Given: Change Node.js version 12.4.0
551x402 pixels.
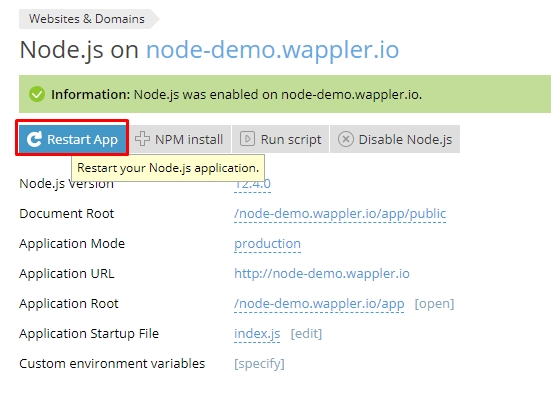Looking at the screenshot, I should [x=252, y=184].
